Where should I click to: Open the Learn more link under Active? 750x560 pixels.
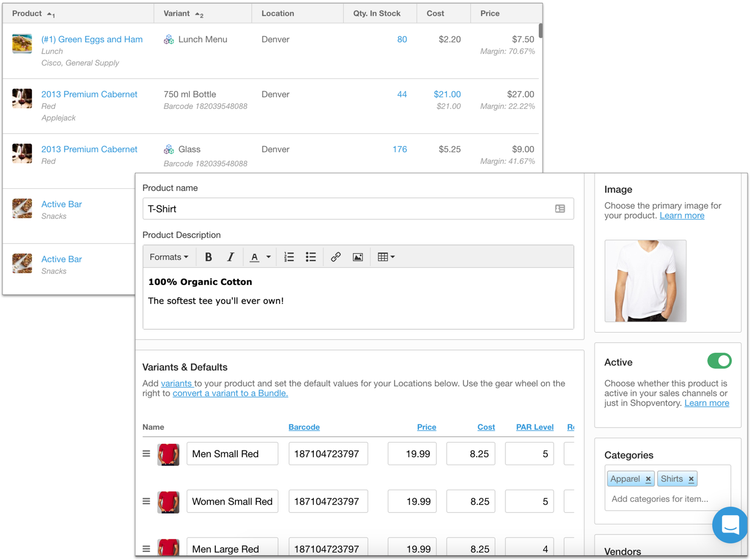pyautogui.click(x=707, y=403)
